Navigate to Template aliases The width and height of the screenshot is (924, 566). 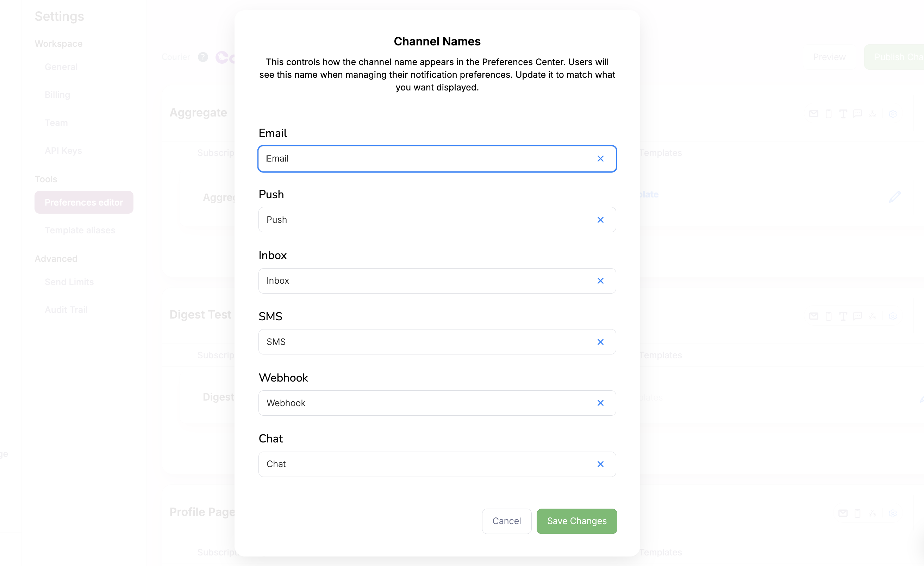(x=80, y=230)
